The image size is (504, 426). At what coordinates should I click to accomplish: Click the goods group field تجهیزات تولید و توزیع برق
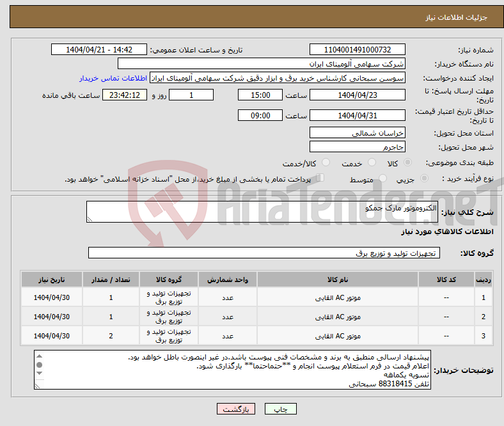coord(264,253)
